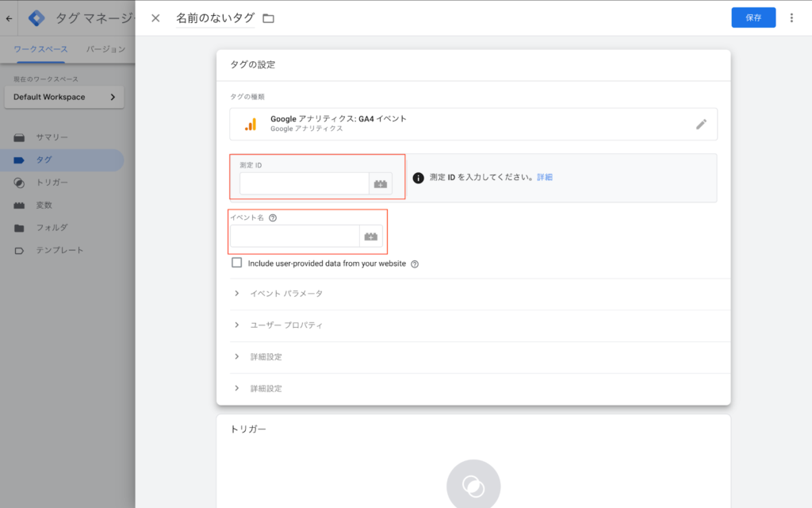The height and width of the screenshot is (508, 812).
Task: Open Default Workspace selector
Action: click(x=64, y=97)
